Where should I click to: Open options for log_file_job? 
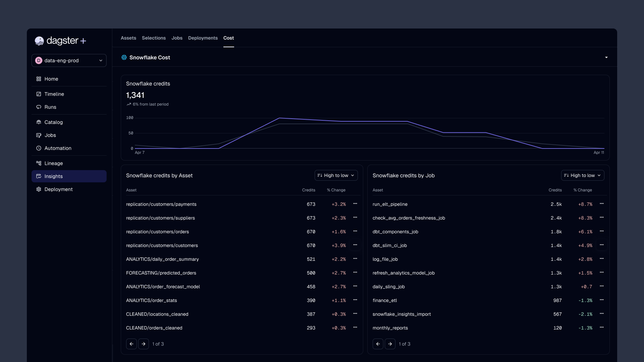[x=602, y=258]
